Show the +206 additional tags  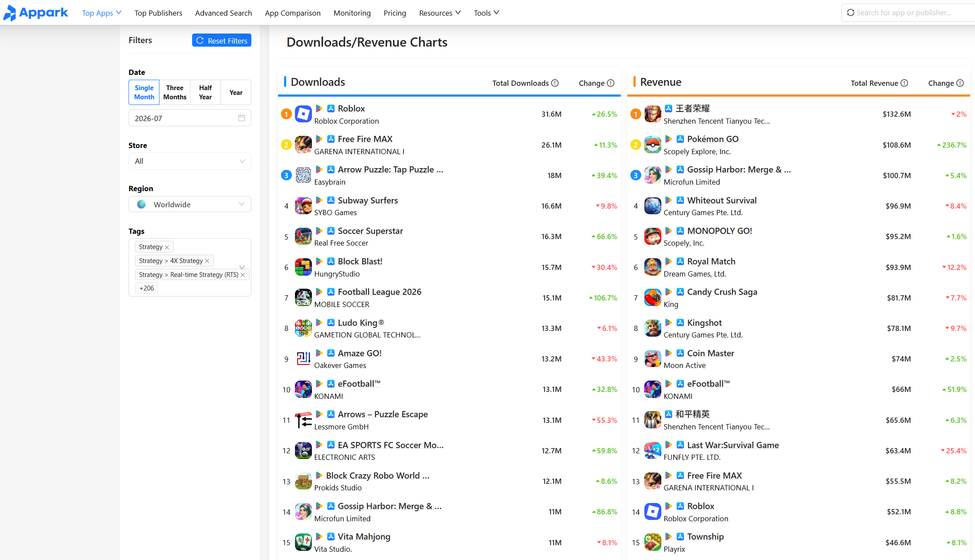tap(147, 288)
